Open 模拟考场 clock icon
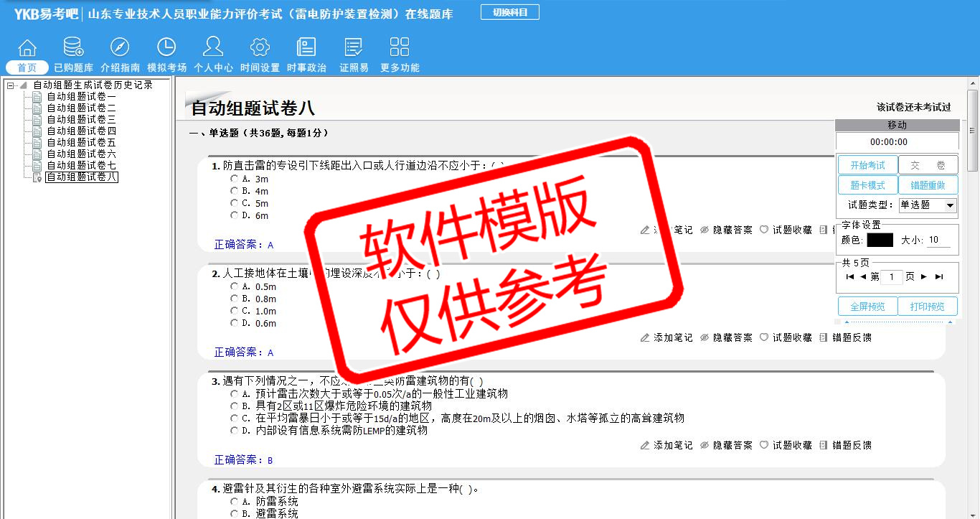 point(166,48)
